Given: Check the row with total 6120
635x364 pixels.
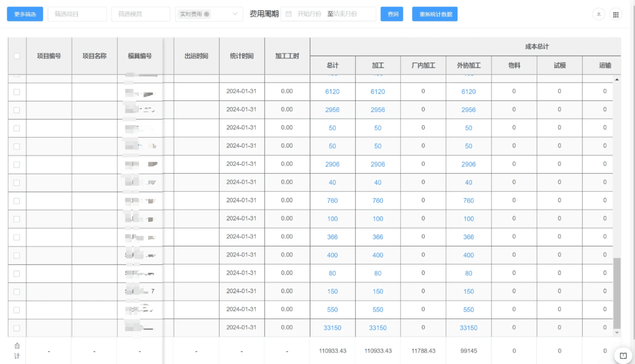Looking at the screenshot, I should [x=17, y=92].
